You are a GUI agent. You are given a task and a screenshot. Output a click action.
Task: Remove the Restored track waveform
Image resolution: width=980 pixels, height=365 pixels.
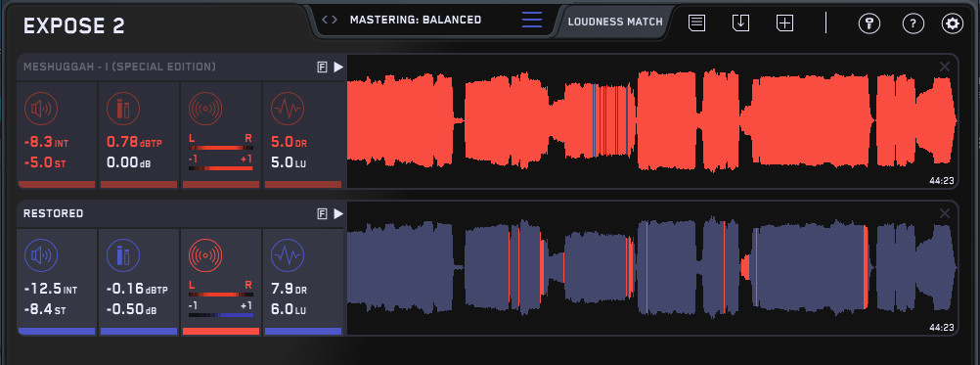tap(945, 213)
